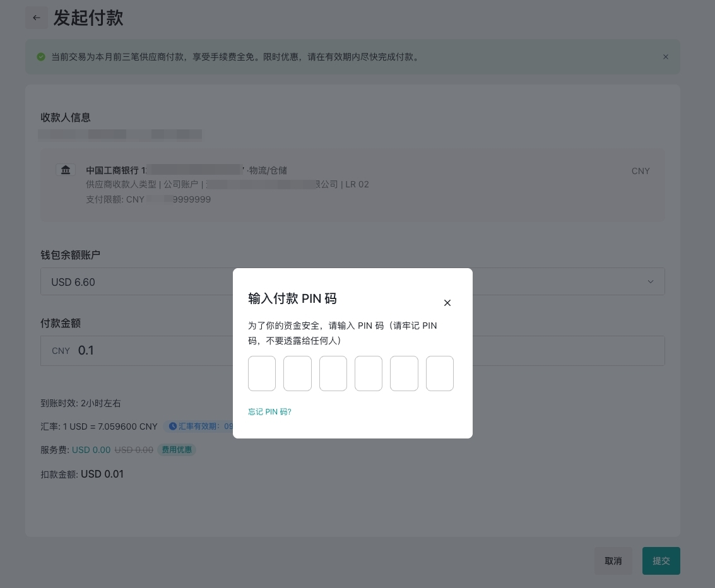Click the back arrow beside 发起付款
The image size is (715, 588).
click(x=36, y=18)
